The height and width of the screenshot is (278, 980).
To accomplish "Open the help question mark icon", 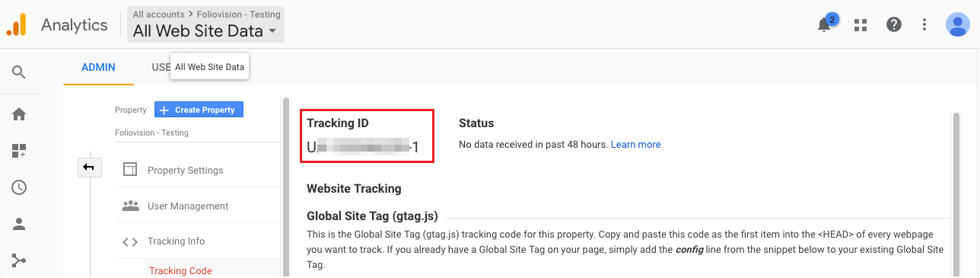I will [x=894, y=24].
